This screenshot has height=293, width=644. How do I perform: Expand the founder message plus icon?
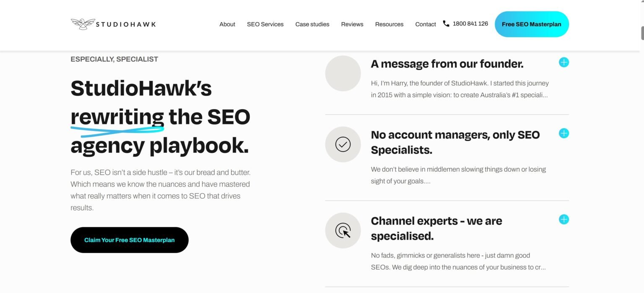click(x=564, y=62)
